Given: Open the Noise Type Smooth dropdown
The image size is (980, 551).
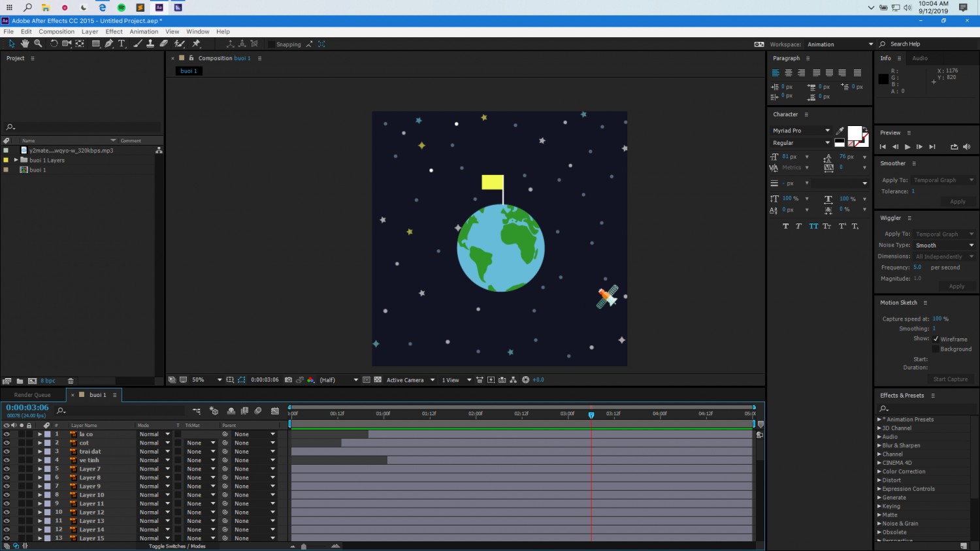Looking at the screenshot, I should pos(944,245).
